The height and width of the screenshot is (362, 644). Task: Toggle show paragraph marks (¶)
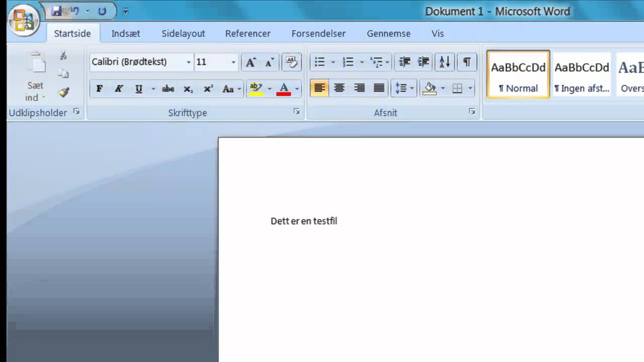[467, 62]
